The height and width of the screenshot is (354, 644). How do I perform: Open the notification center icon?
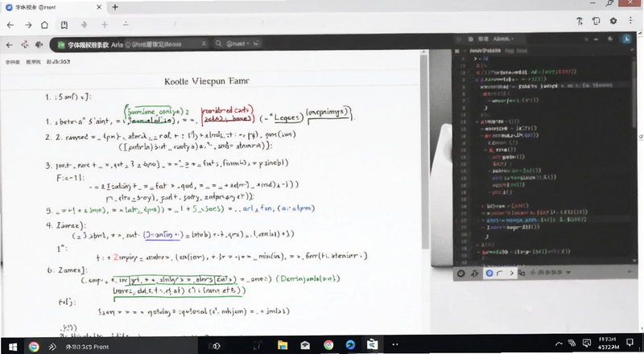(630, 343)
